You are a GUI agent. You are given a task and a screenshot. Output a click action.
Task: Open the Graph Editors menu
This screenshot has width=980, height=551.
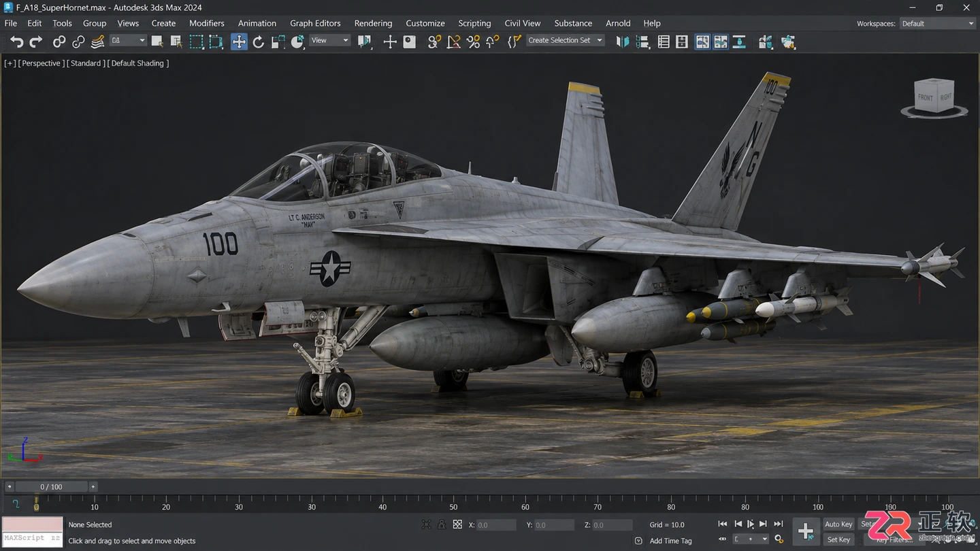coord(315,23)
